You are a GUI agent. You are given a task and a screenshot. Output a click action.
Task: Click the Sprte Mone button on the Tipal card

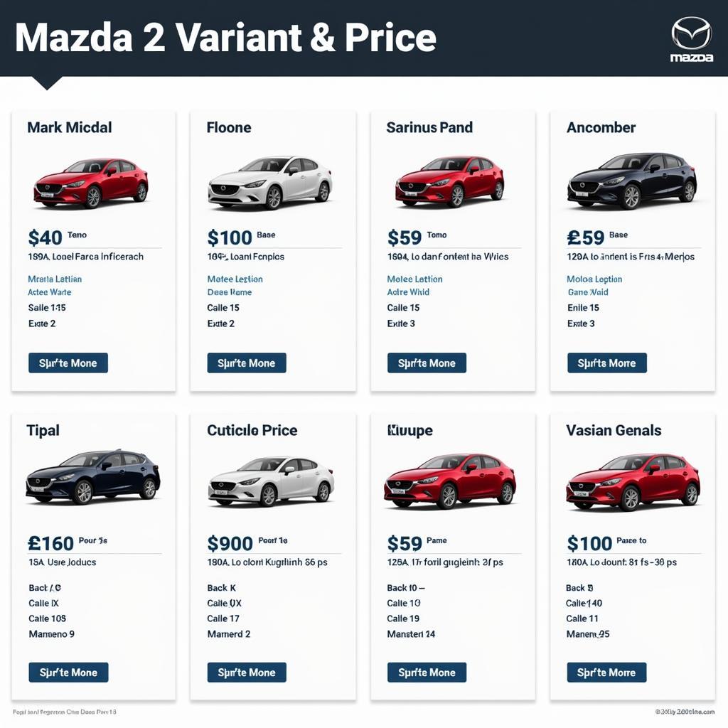coord(68,672)
